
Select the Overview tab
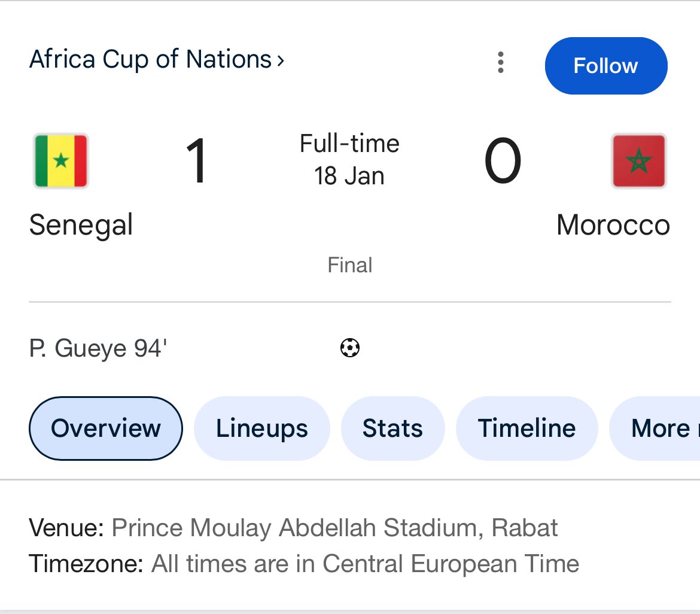[x=106, y=428]
